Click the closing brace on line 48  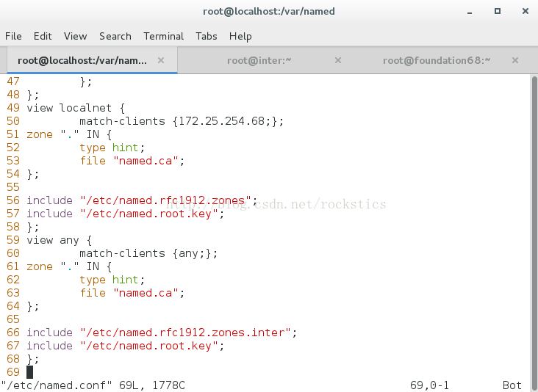coord(32,95)
